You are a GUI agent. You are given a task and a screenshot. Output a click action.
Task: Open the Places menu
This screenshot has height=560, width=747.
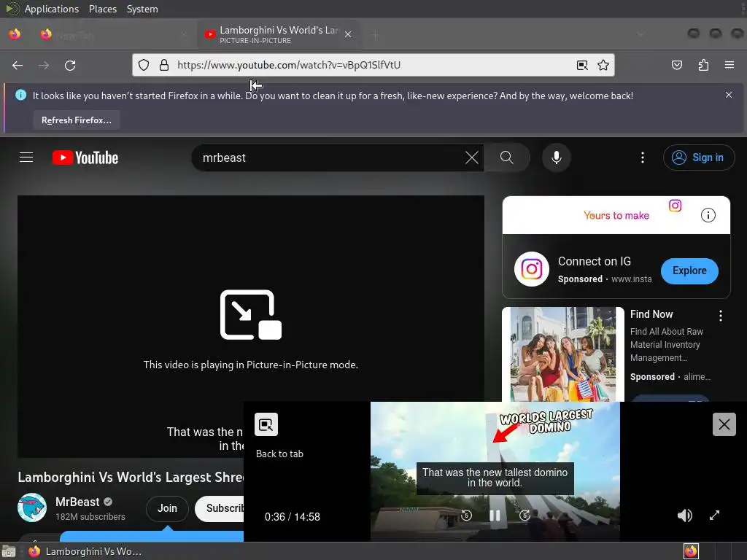102,9
